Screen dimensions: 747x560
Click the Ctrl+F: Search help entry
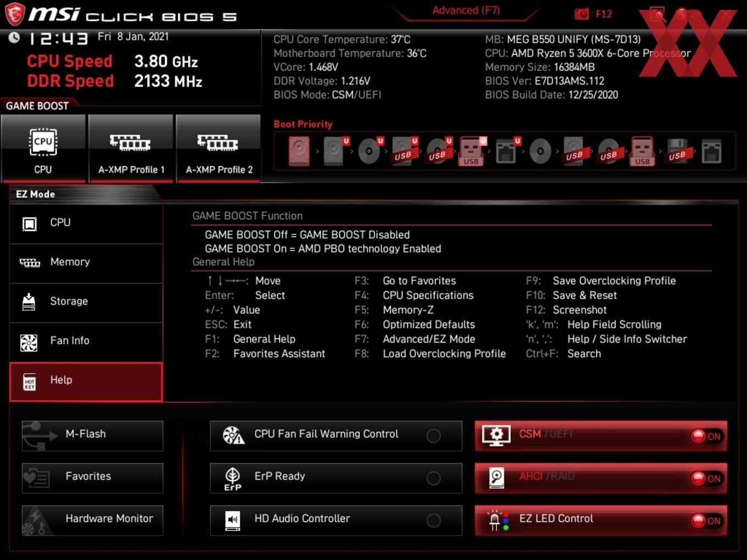[x=564, y=354]
